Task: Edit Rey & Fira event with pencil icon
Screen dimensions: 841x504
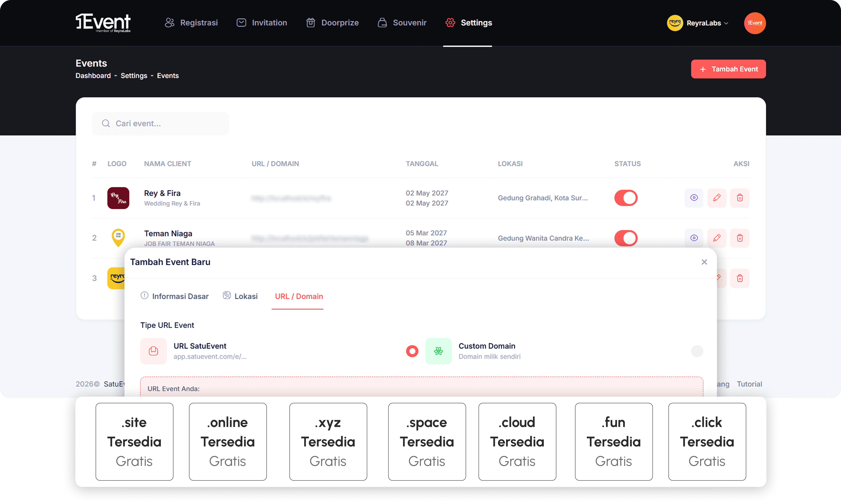Action: tap(717, 198)
